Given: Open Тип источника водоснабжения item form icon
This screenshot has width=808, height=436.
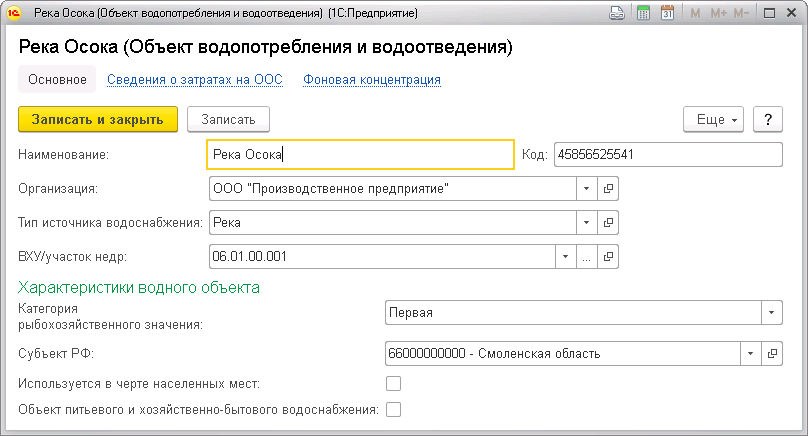Looking at the screenshot, I should click(607, 222).
